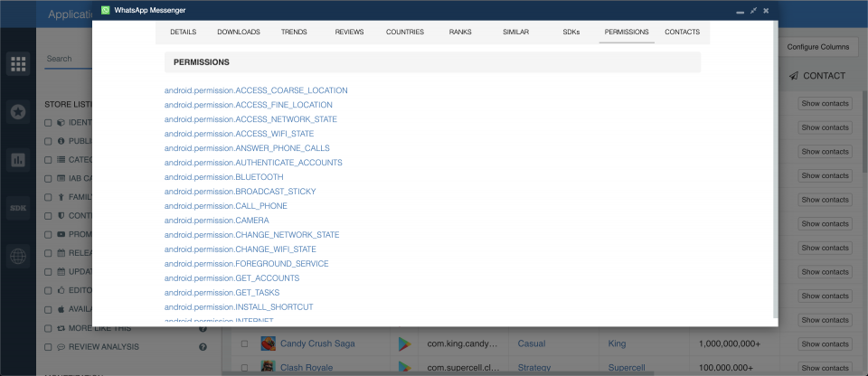Screen dimensions: 868x376
Task: Click Google Play icon in Clash Royale row
Action: 405,368
